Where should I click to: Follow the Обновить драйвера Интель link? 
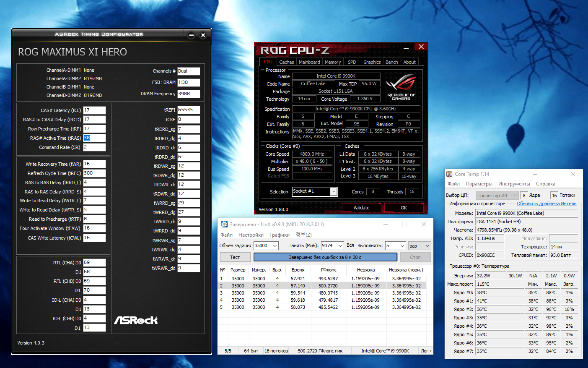547,204
